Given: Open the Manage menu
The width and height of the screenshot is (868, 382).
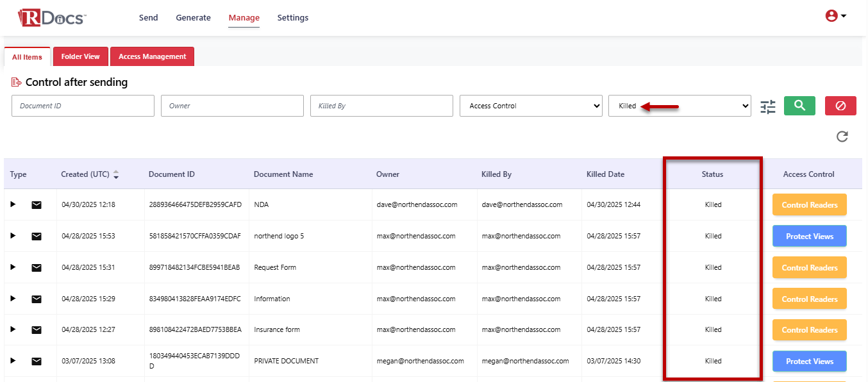Looking at the screenshot, I should (x=244, y=18).
